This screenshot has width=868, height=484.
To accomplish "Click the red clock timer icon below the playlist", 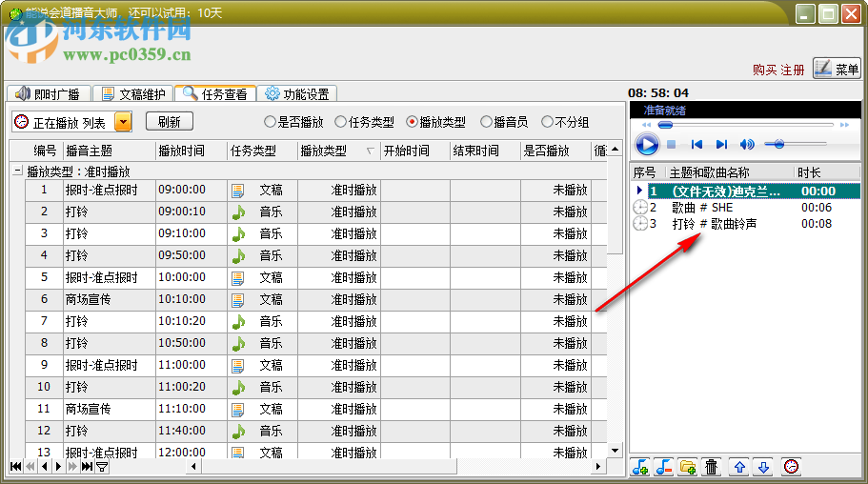I will (x=792, y=467).
